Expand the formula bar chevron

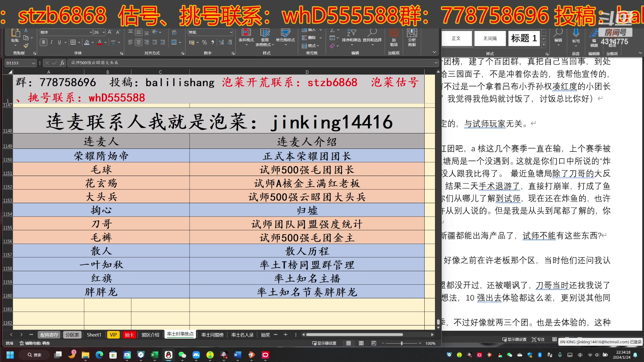(x=436, y=63)
